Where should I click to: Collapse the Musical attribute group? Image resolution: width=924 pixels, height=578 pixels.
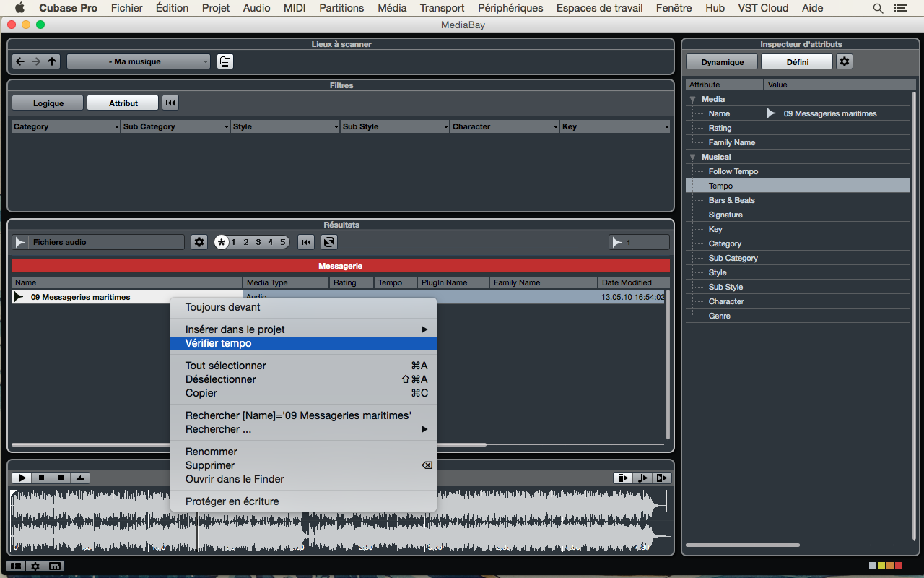(x=693, y=157)
